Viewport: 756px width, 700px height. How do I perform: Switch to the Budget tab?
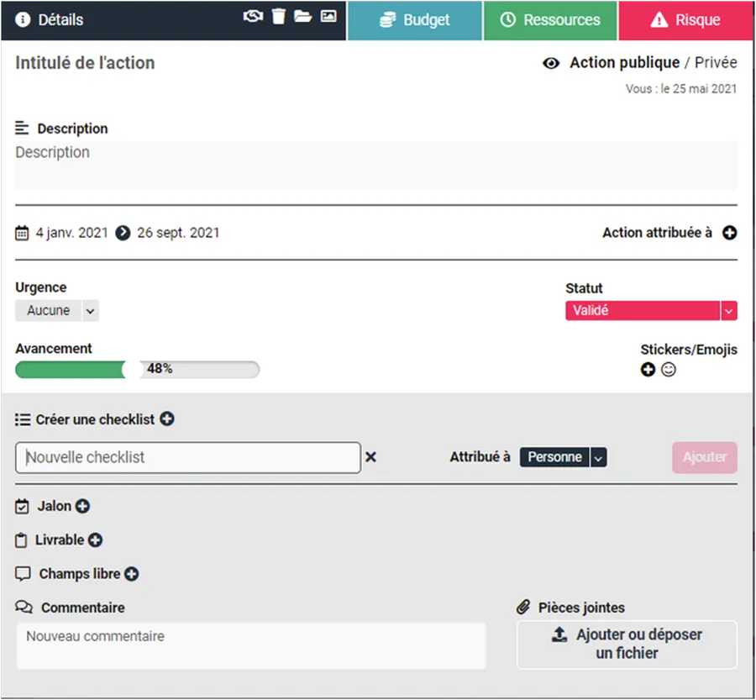(x=415, y=20)
